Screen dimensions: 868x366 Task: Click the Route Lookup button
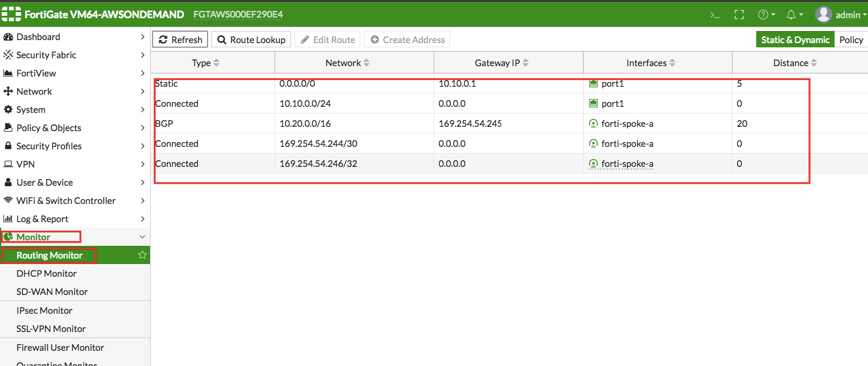pos(251,39)
